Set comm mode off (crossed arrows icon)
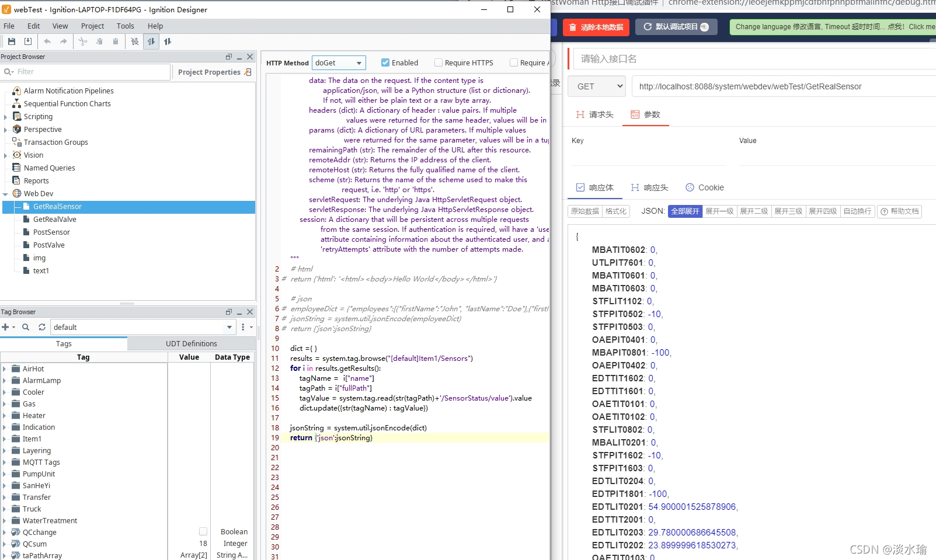 click(x=135, y=41)
